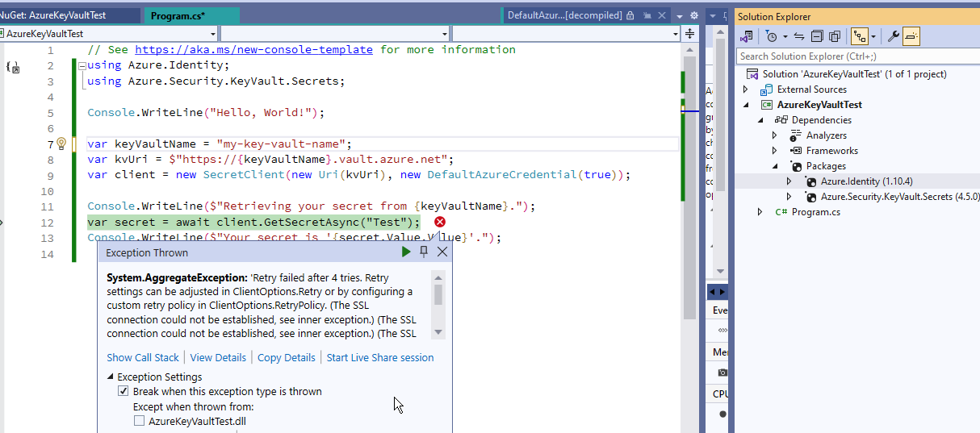Collapse the Dependencies node

click(760, 120)
